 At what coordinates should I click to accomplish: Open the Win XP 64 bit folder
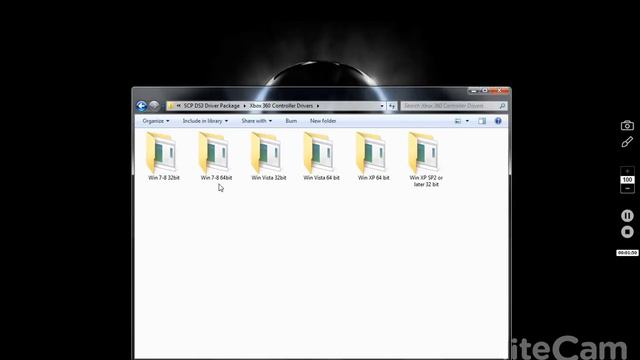click(x=373, y=157)
